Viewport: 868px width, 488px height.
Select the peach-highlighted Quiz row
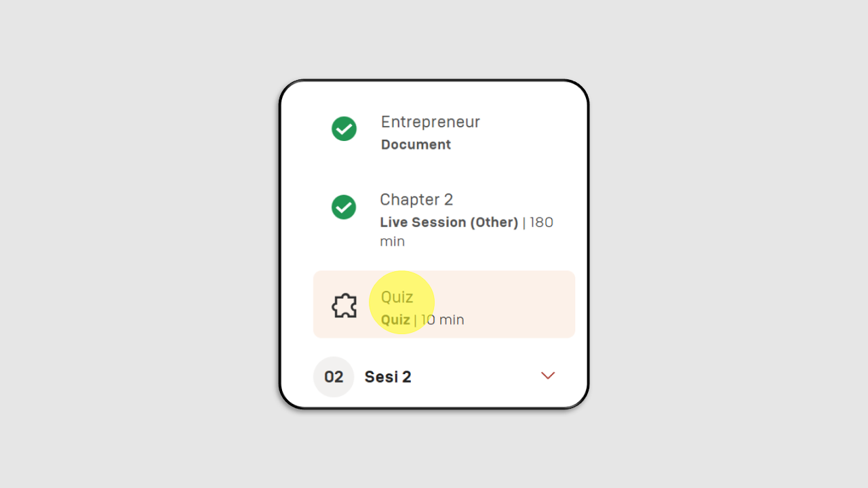pyautogui.click(x=444, y=304)
